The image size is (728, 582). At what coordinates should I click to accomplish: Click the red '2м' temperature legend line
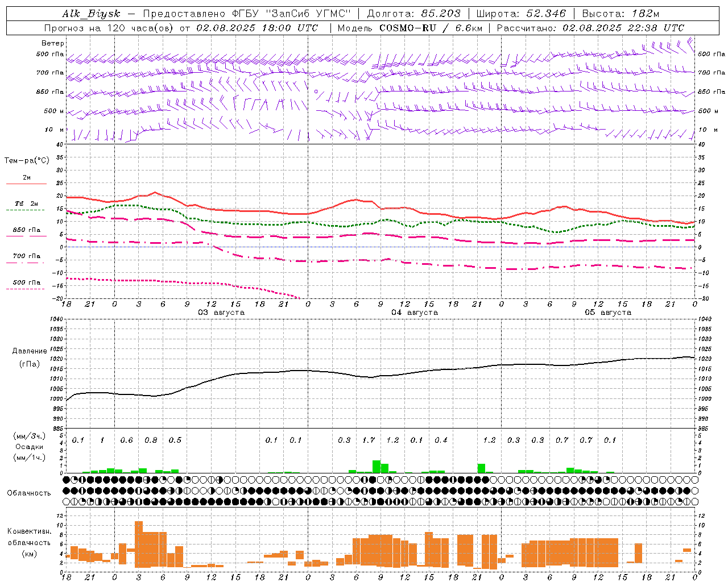(x=26, y=184)
